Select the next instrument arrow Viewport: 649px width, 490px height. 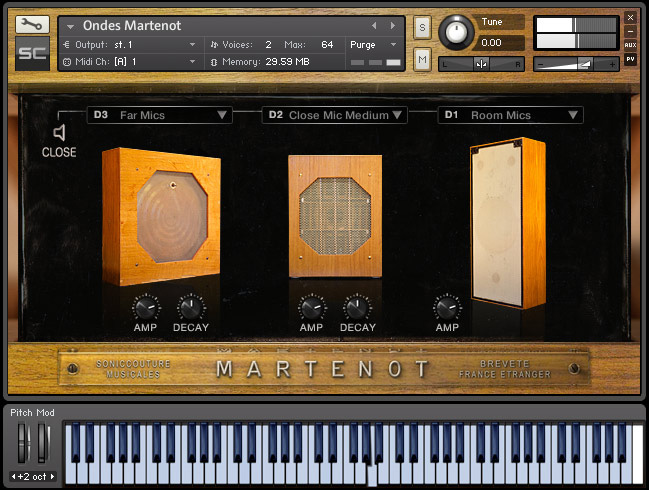tap(393, 26)
